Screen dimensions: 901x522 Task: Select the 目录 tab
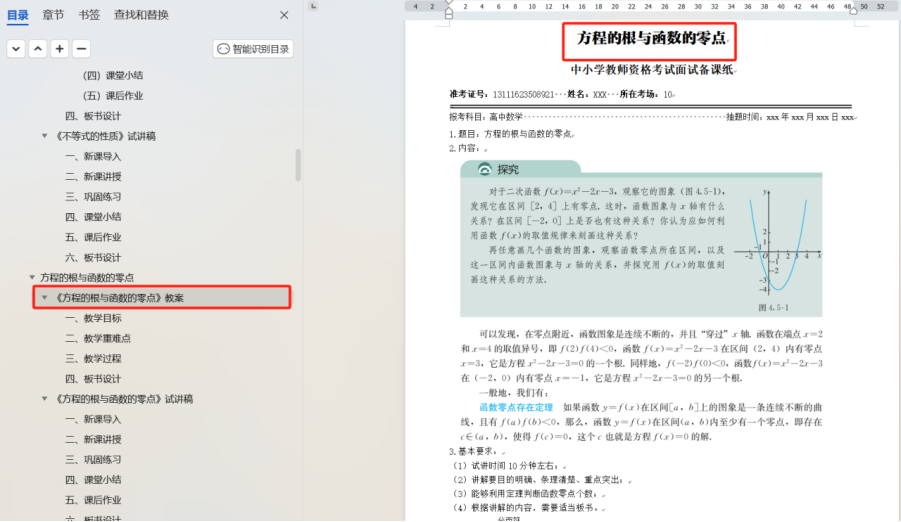pyautogui.click(x=18, y=15)
